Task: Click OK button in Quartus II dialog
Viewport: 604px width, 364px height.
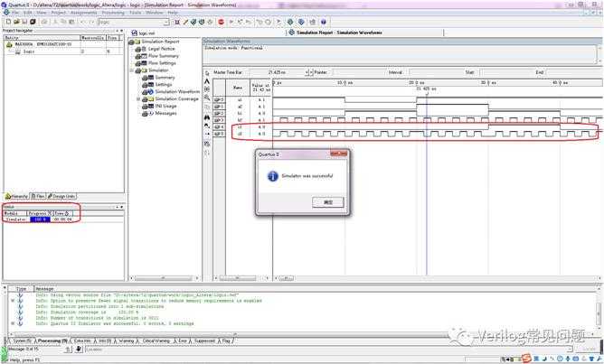Action: click(x=328, y=202)
